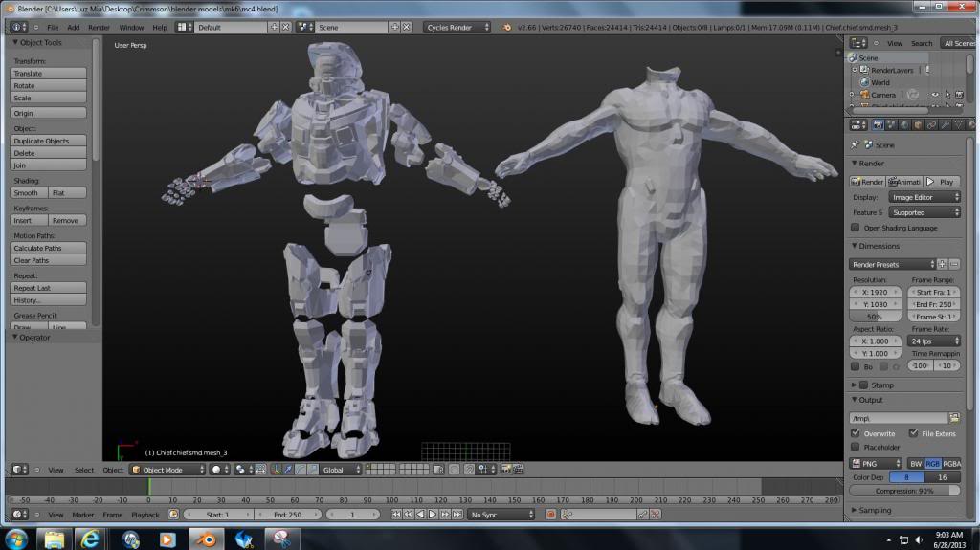Viewport: 980px width, 550px height.
Task: Click the Translate button in Object Tools
Action: 48,73
